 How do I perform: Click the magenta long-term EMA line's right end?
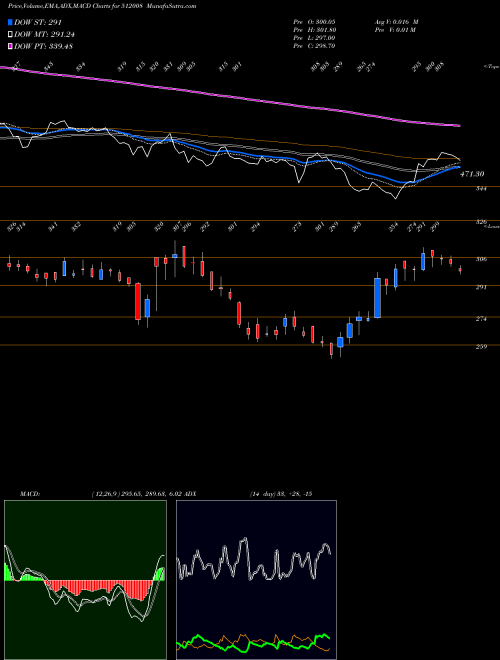pos(458,125)
